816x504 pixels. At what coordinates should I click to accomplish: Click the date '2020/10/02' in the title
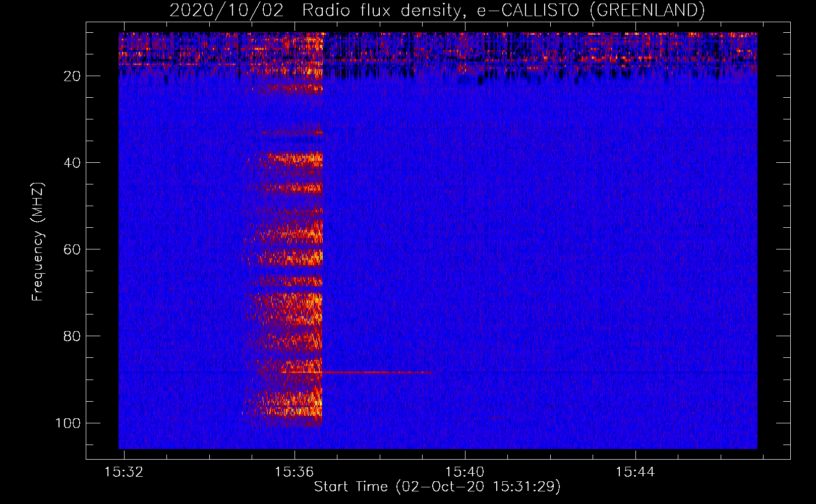[227, 10]
